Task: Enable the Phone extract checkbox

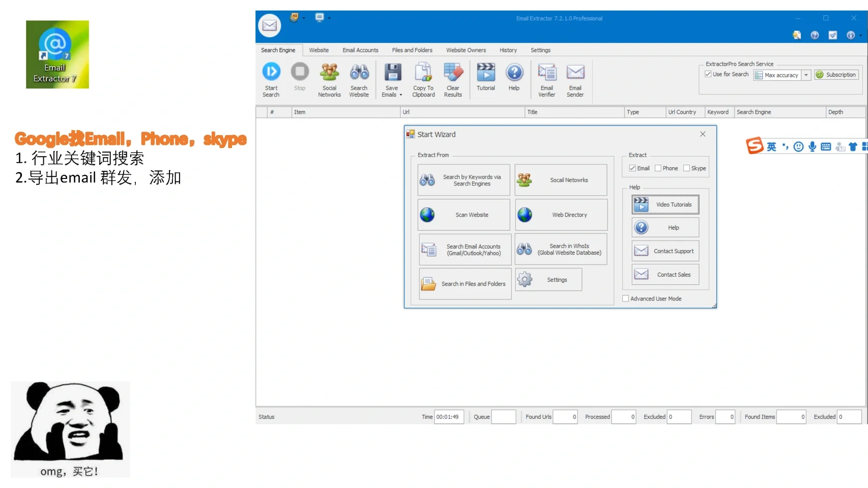Action: [658, 168]
